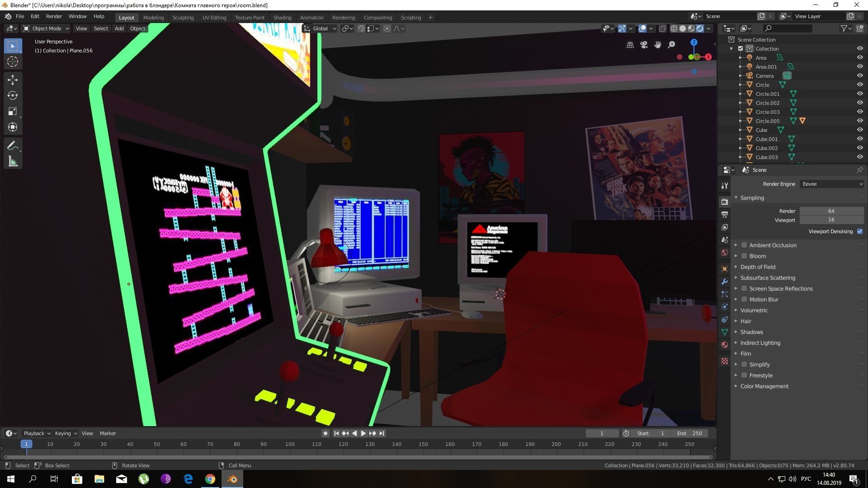Uncheck Viewport Denoising
Screen dimensions: 868x488
(x=860, y=231)
